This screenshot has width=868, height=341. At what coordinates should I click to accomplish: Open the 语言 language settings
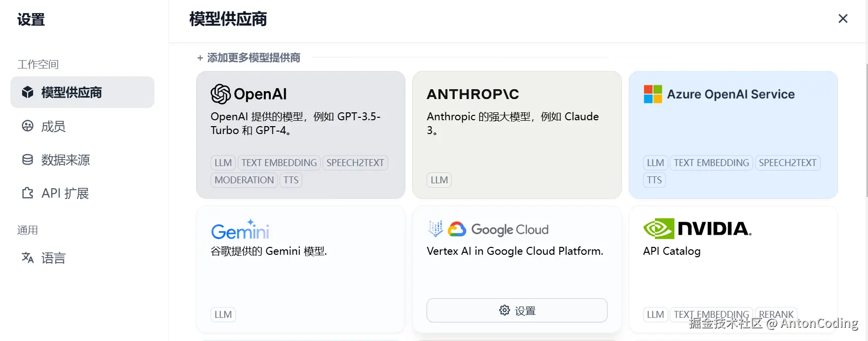tap(53, 258)
